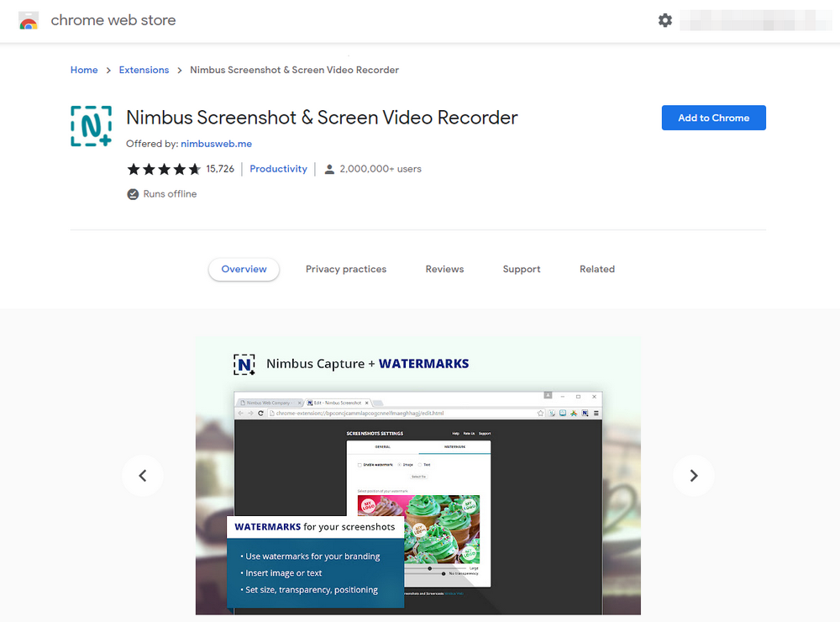This screenshot has width=840, height=622.
Task: Click the Runs offline checkmark icon
Action: 133,194
